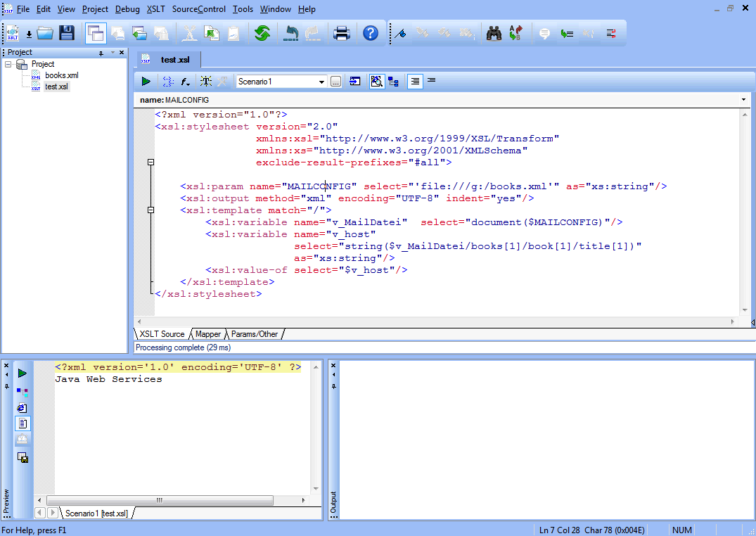
Task: Pin the Output panel
Action: point(333,386)
